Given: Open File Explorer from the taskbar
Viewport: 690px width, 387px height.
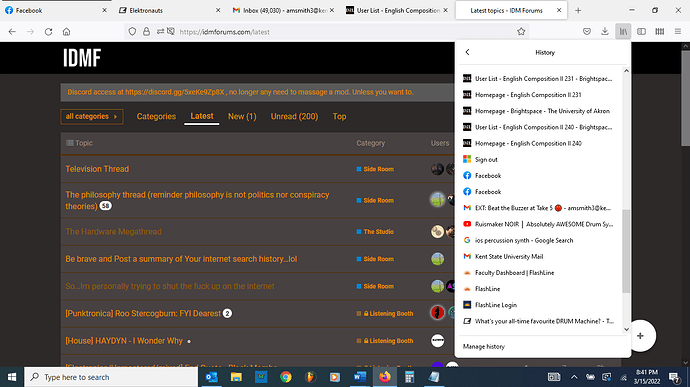Looking at the screenshot, I should click(236, 377).
